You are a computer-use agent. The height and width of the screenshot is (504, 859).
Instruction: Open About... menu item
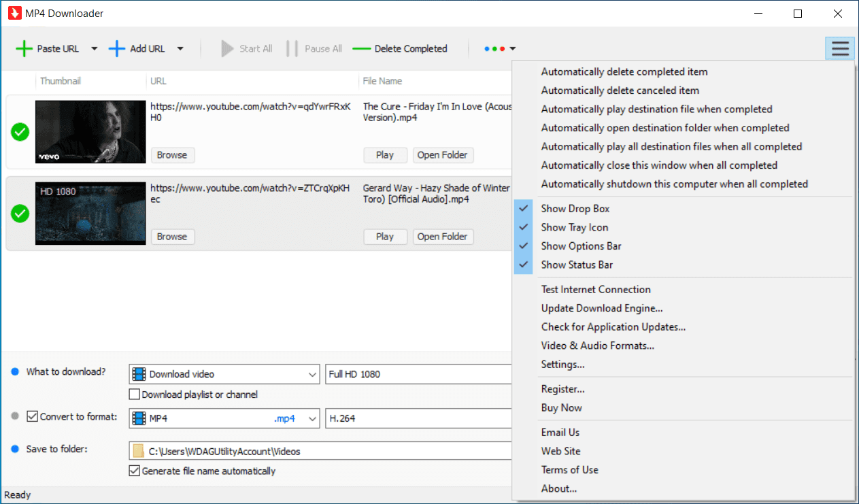coord(683,489)
